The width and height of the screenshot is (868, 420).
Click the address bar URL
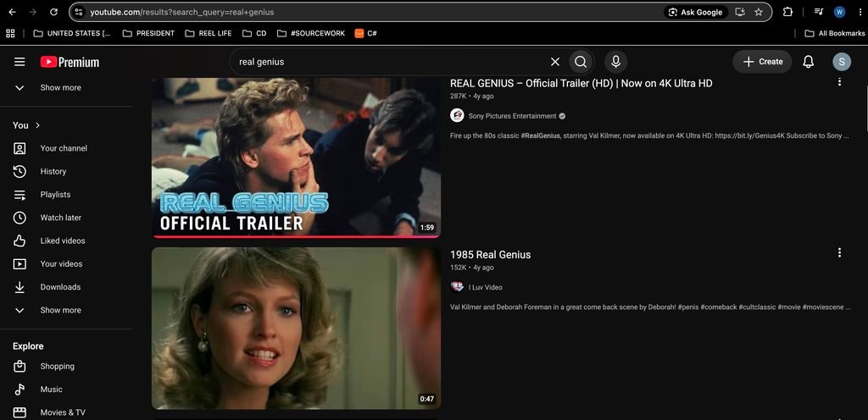coord(182,12)
